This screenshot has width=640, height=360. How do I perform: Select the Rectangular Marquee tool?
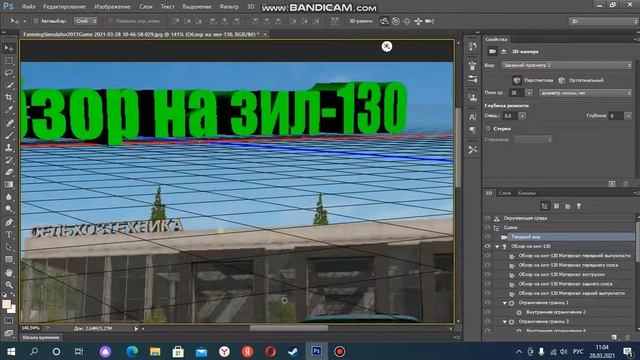pyautogui.click(x=9, y=61)
